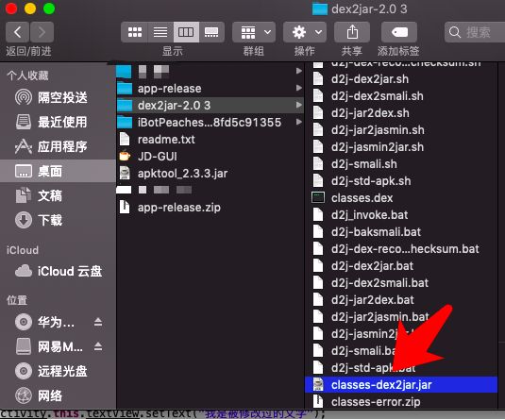The image size is (505, 420).
Task: Open Network (网络) in sidebar
Action: click(58, 395)
